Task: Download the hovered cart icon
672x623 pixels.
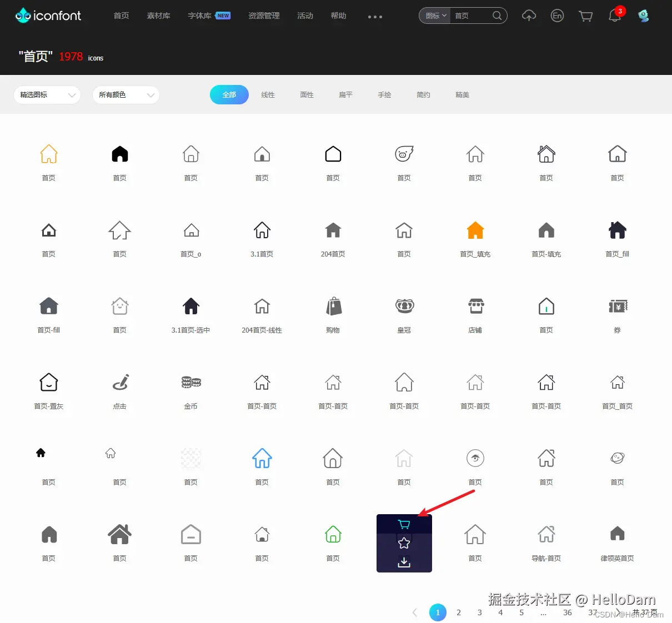Action: click(x=404, y=562)
